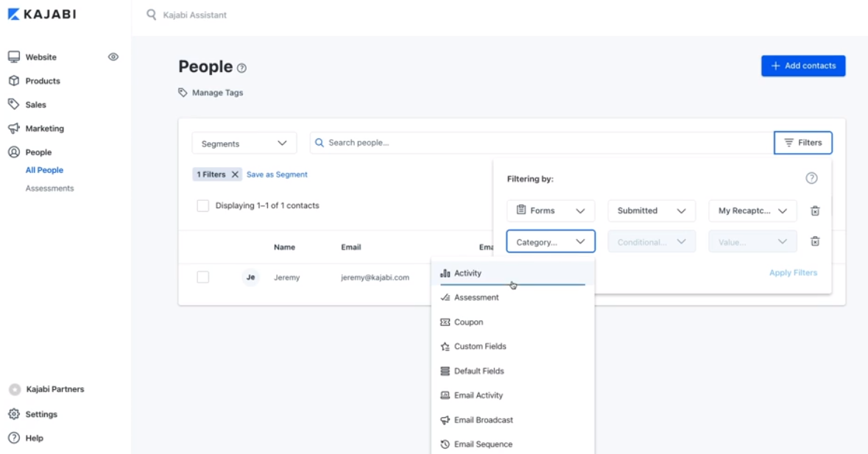
Task: Open the My Recaptc... value dropdown
Action: [753, 210]
